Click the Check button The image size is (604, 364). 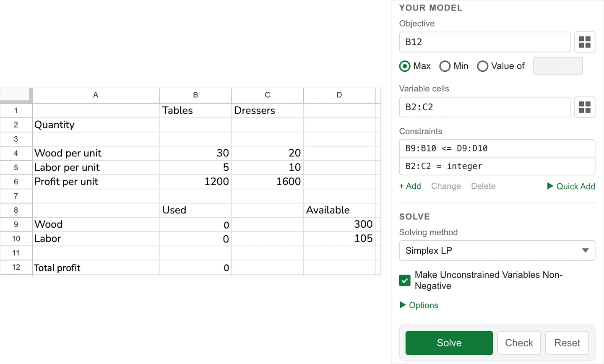coord(519,343)
